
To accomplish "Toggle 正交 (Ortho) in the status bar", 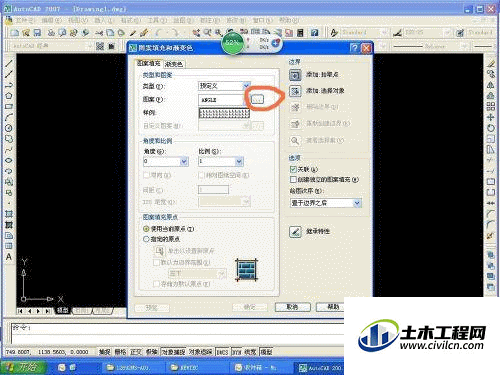I will coord(136,352).
